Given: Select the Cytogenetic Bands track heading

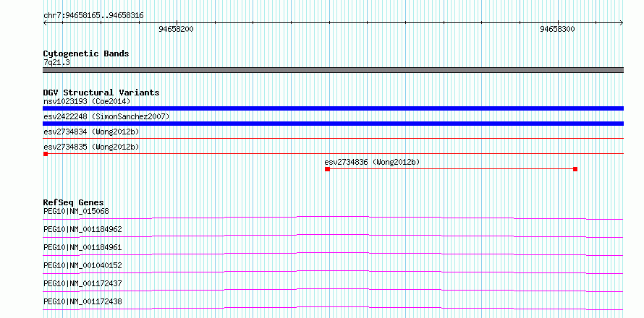Looking at the screenshot, I should point(86,53).
